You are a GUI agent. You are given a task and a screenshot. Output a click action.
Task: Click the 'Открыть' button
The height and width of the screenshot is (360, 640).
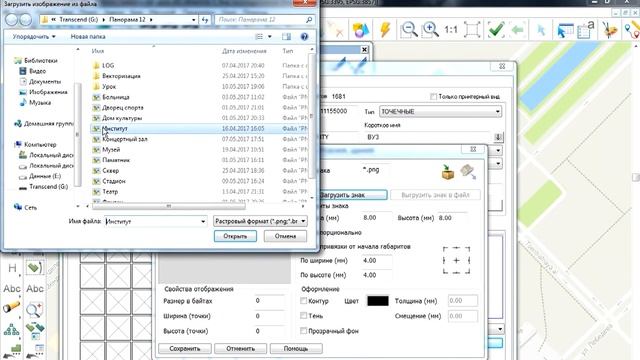(x=235, y=236)
